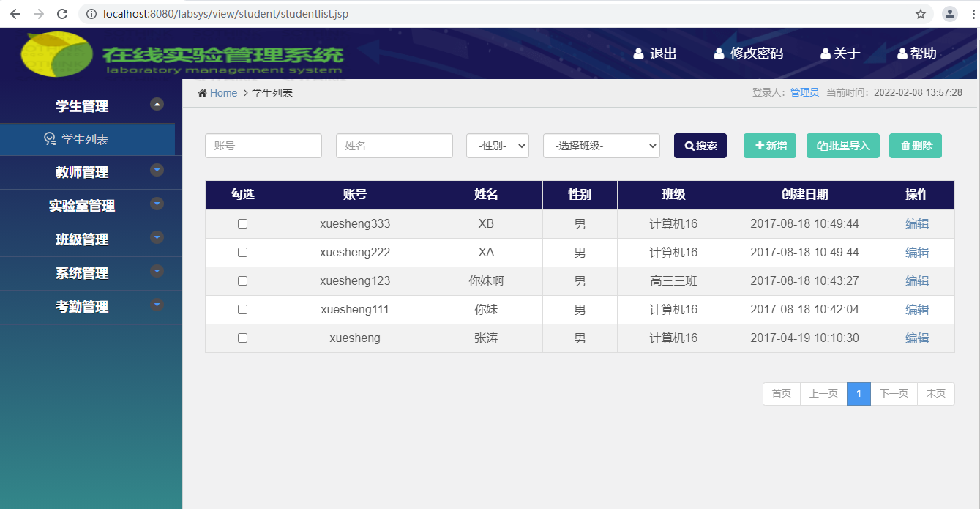Screen dimensions: 980x509
Task: Click the browser forward arrow
Action: [x=39, y=14]
